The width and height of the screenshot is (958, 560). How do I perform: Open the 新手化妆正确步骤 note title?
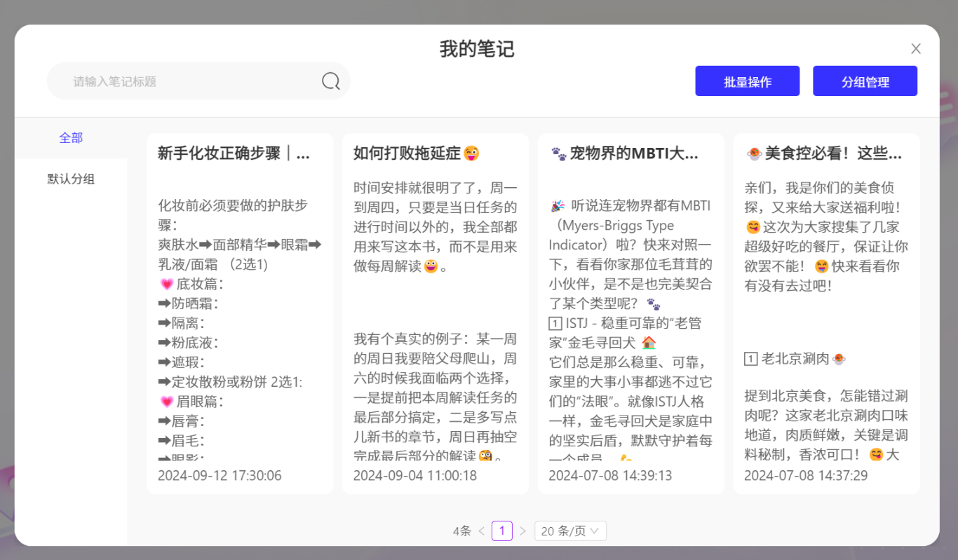coord(234,153)
